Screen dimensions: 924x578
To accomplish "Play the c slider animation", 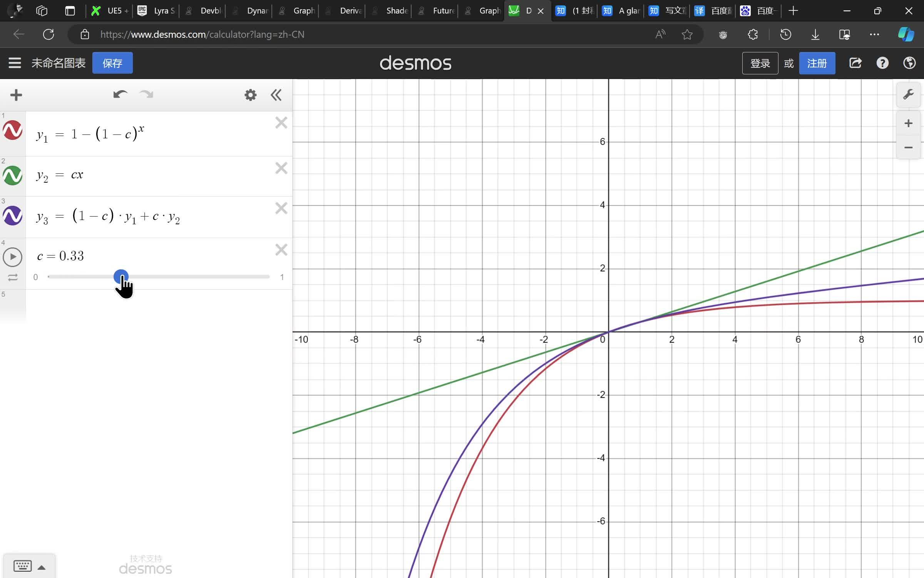I will (12, 257).
